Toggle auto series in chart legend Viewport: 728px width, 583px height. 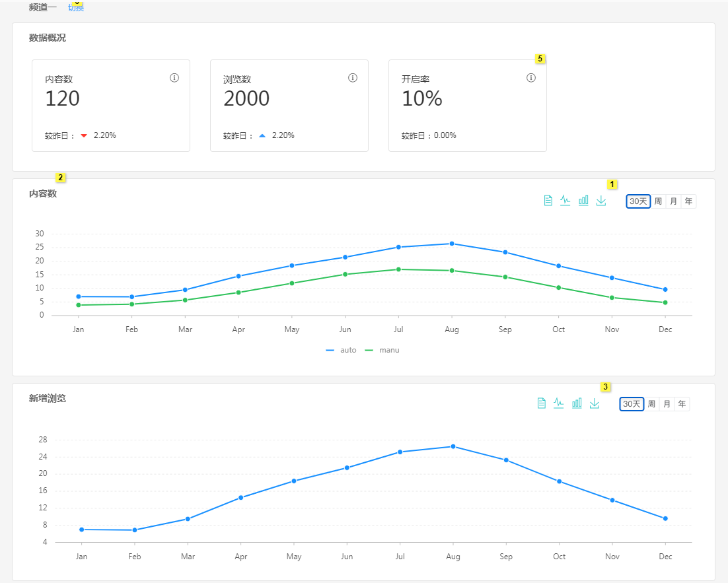tap(342, 350)
